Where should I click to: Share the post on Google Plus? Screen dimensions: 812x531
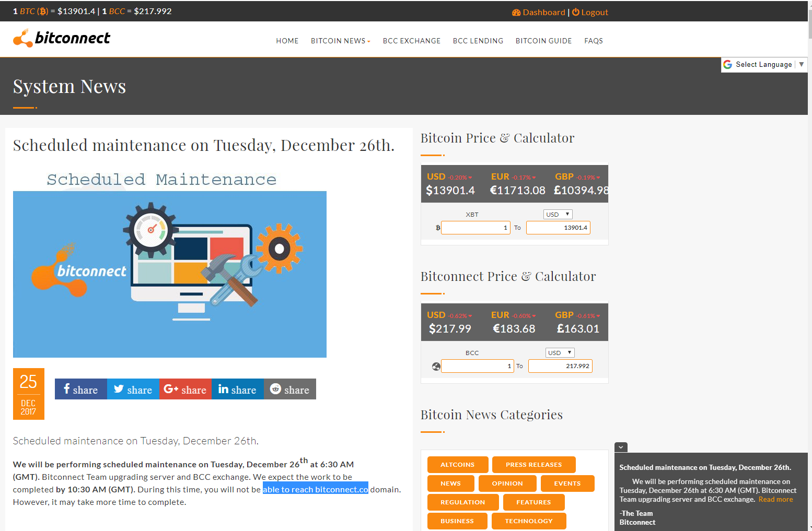click(185, 389)
